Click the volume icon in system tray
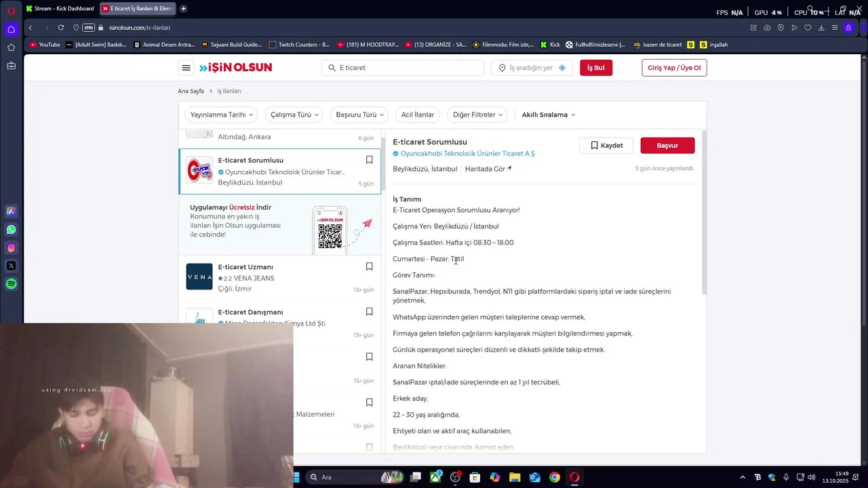This screenshot has width=868, height=488. pyautogui.click(x=812, y=477)
